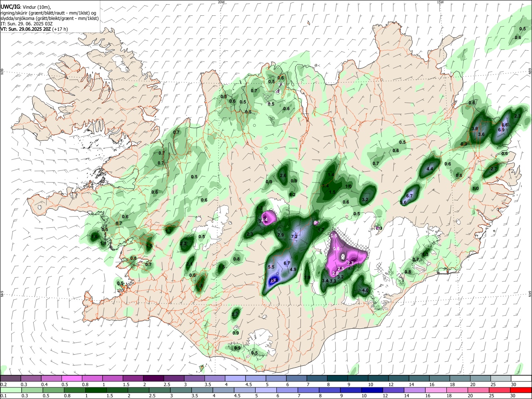This screenshot has height=399, width=532.
Task: Select the 6.9 precipitation value on the map
Action: coord(501,130)
